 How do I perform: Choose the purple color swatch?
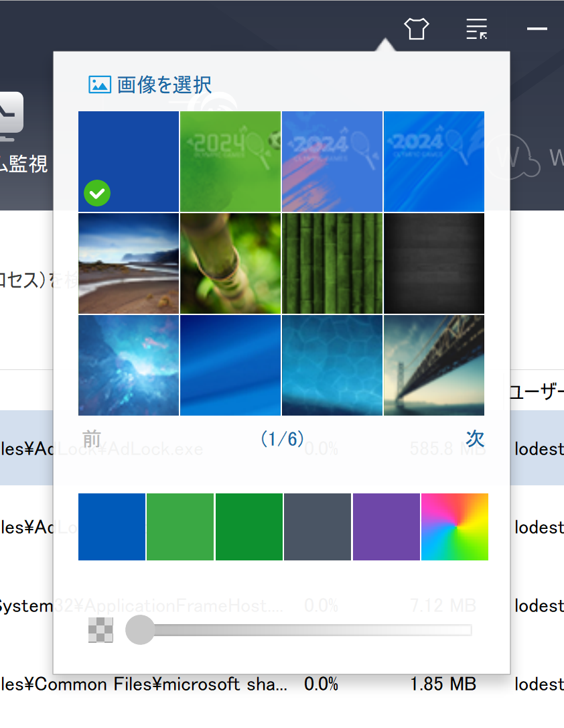click(386, 527)
